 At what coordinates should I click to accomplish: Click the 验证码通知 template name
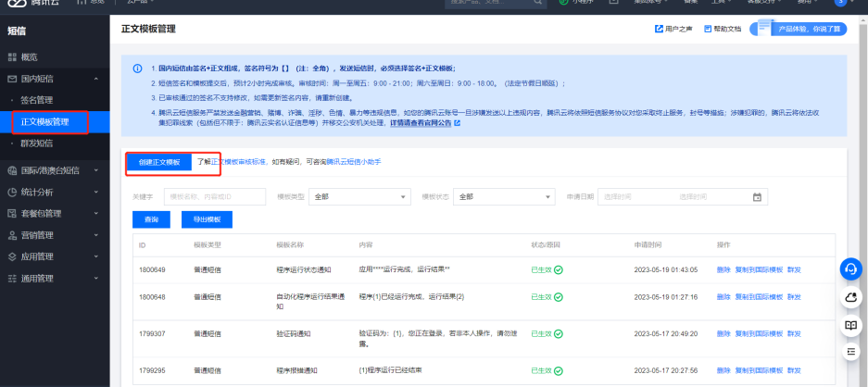pos(294,334)
